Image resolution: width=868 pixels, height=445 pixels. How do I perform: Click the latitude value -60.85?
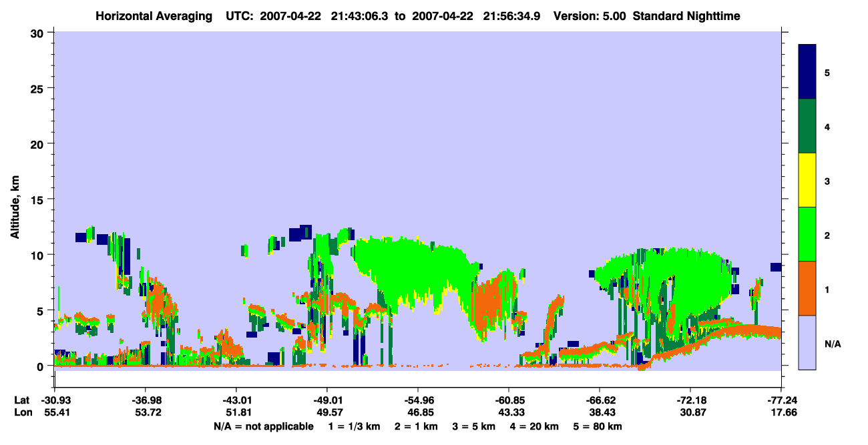point(509,400)
